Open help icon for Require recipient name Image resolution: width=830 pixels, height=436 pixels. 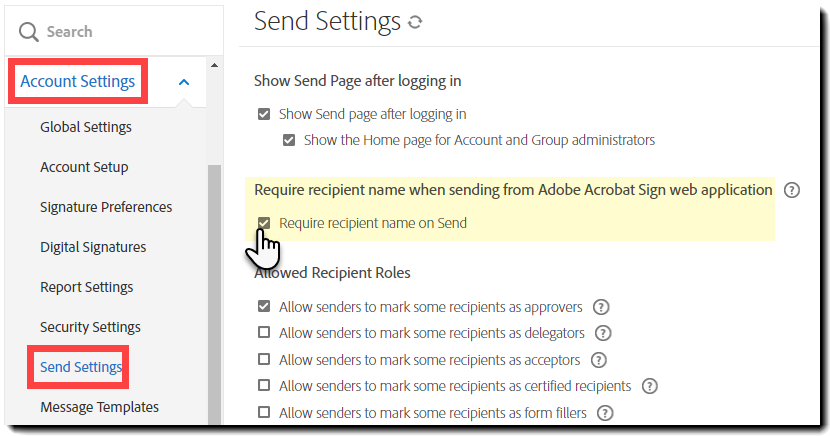tap(792, 190)
